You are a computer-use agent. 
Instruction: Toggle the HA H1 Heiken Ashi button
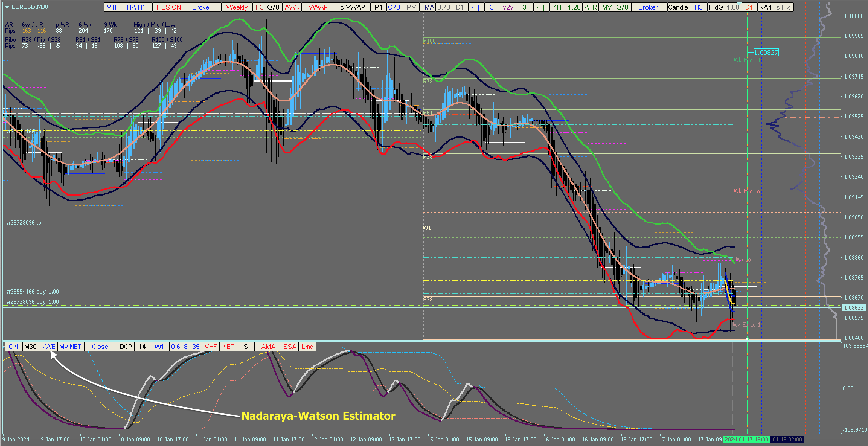point(136,8)
